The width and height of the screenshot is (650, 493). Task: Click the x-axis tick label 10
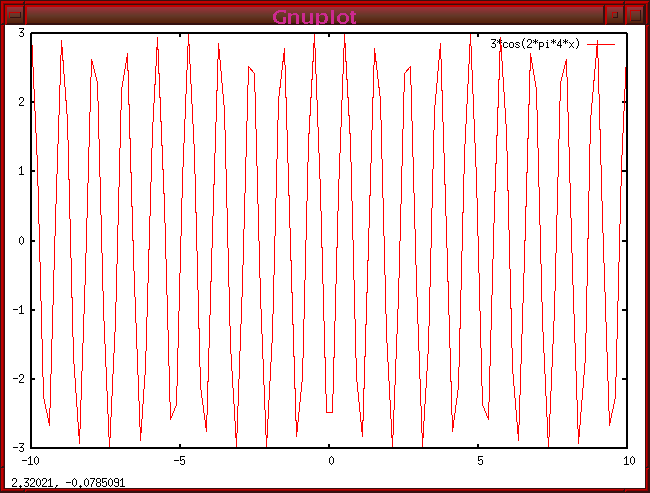629,461
